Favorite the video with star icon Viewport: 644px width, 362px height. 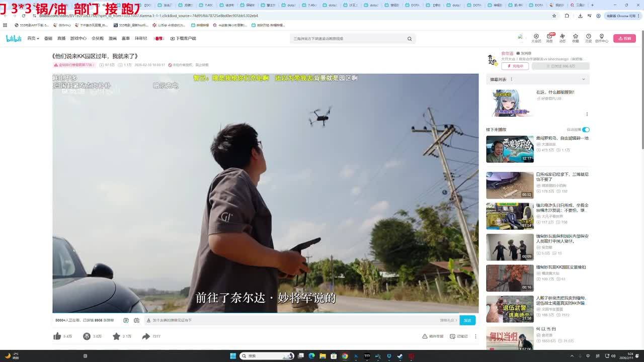(116, 336)
